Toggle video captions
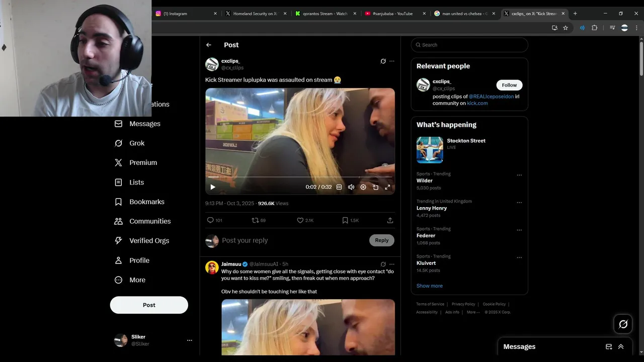644x362 pixels. click(x=339, y=187)
